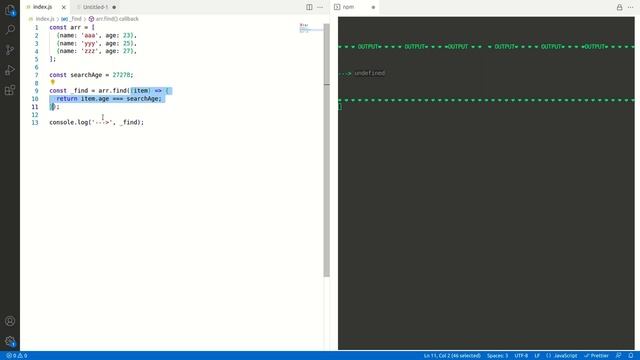Click the terminal panel lock icon
Image resolution: width=640 pixels, height=360 pixels.
coord(620,7)
